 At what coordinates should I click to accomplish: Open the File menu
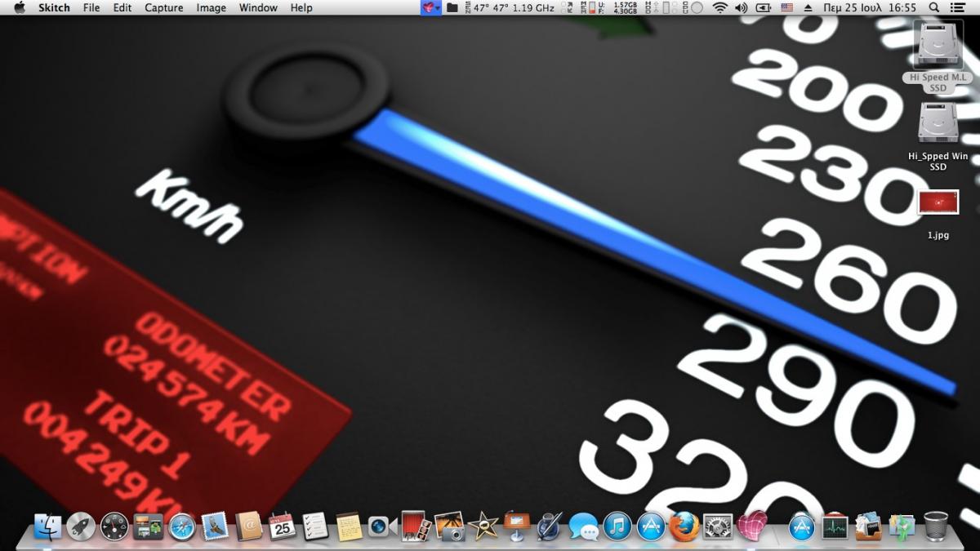(x=91, y=7)
